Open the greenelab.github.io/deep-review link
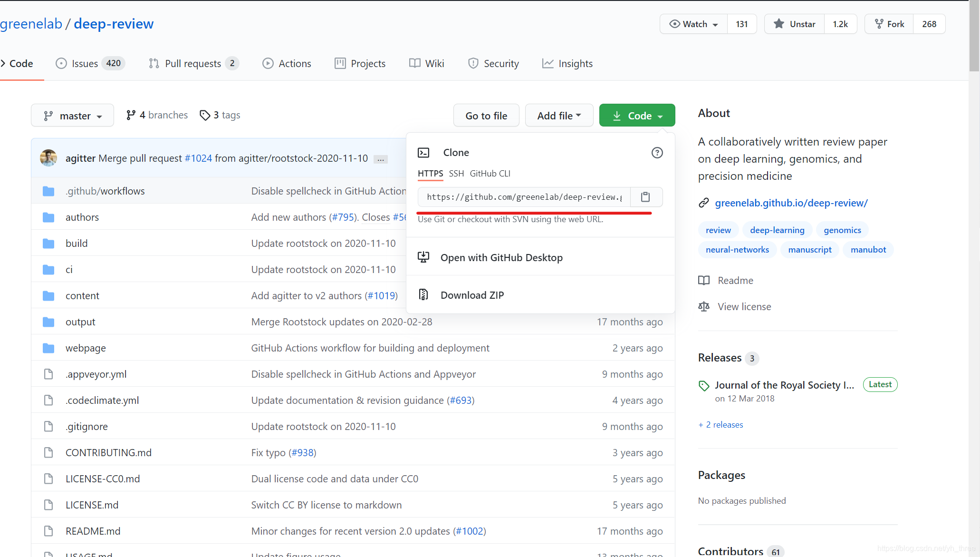 coord(791,203)
